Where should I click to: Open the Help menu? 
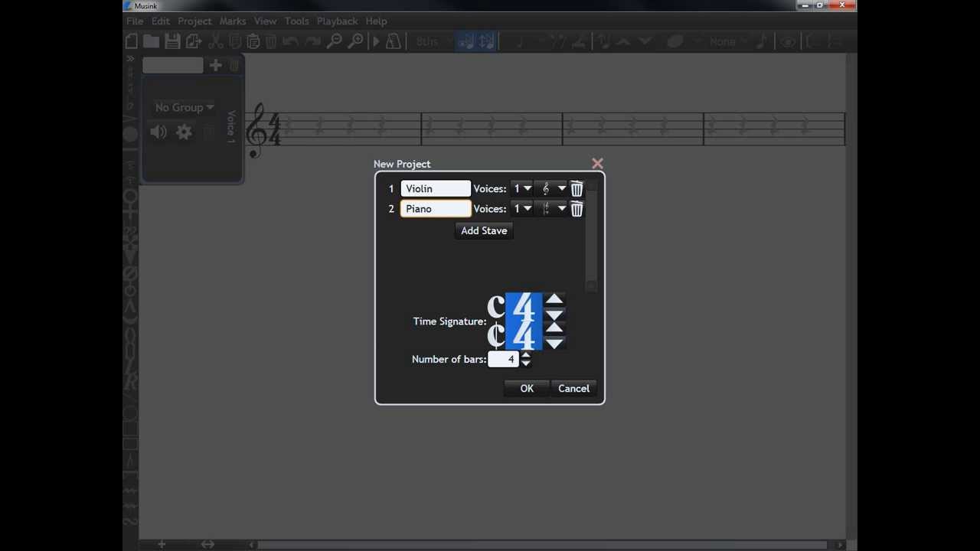click(376, 21)
